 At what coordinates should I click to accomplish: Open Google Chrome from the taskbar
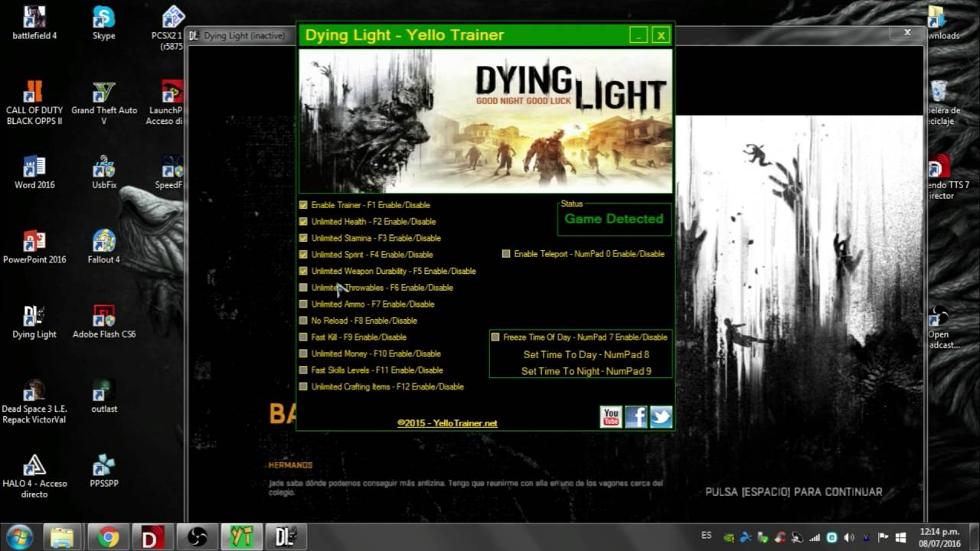[107, 537]
